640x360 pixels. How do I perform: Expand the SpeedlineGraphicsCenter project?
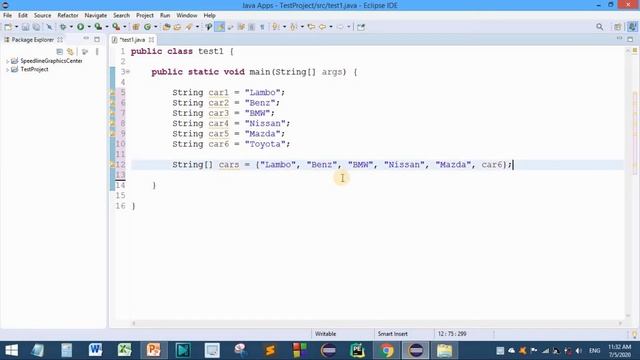tap(7, 61)
